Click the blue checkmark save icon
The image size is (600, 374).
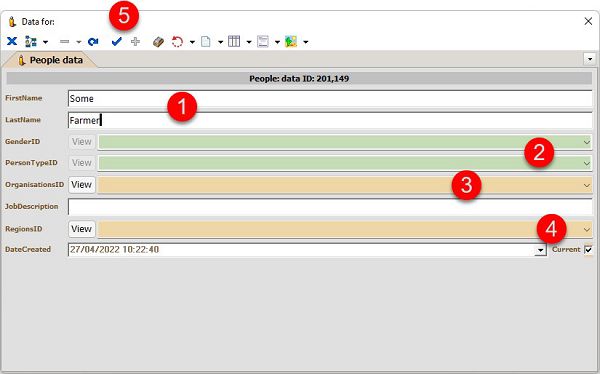[116, 41]
